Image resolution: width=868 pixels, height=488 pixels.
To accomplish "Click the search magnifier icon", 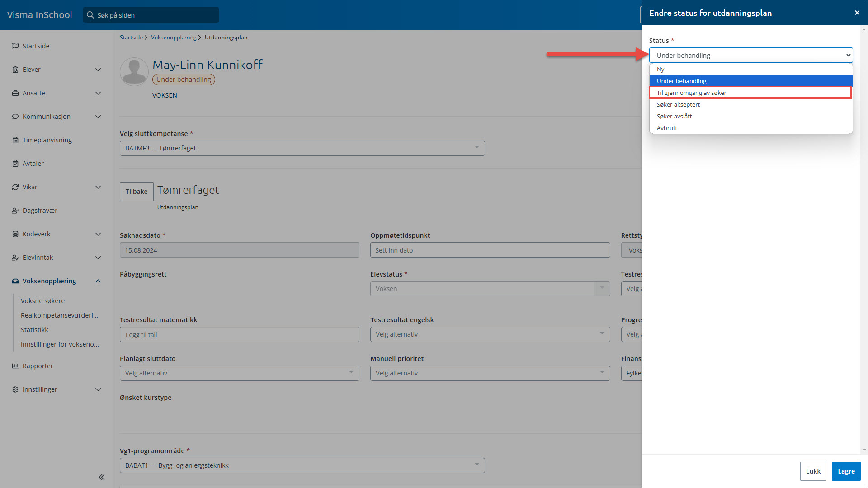I will 90,15.
